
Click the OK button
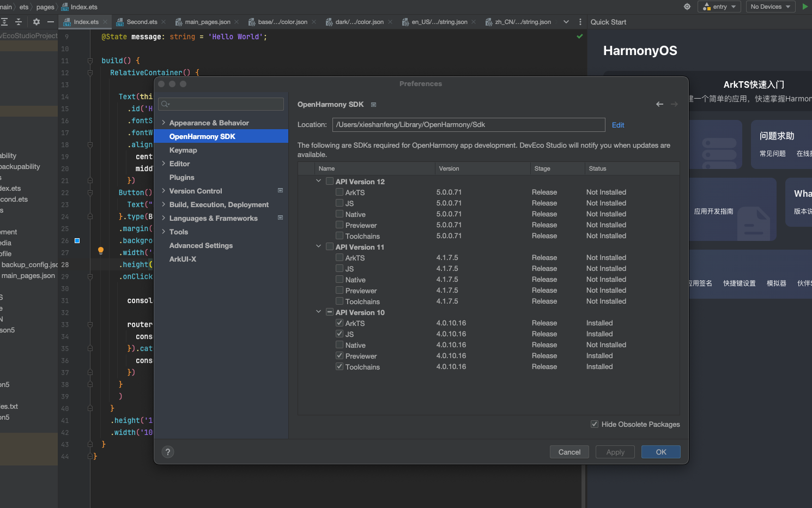point(661,452)
